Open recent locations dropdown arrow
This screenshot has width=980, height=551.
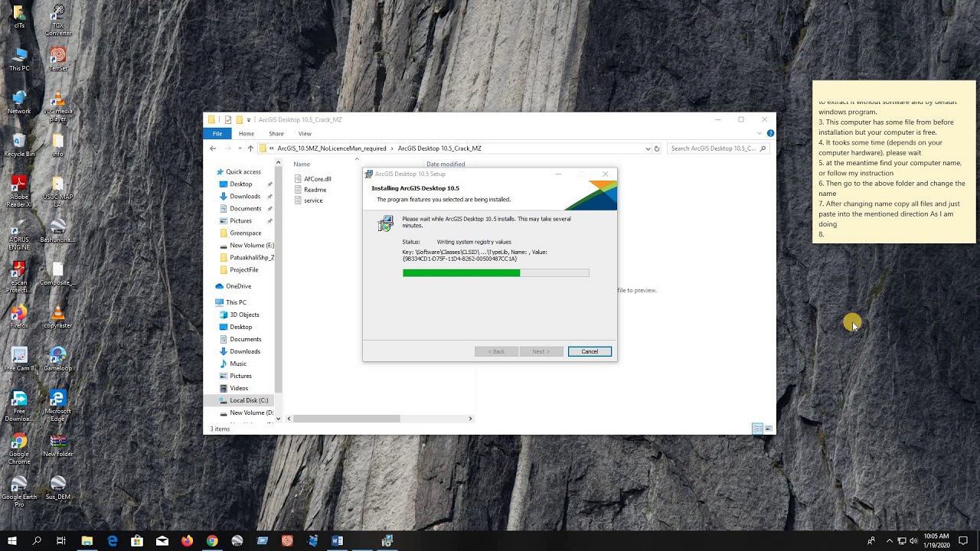click(240, 148)
